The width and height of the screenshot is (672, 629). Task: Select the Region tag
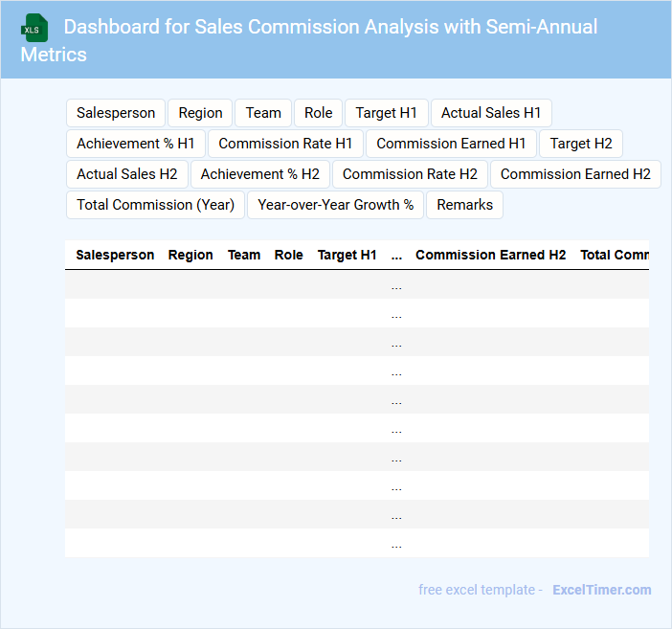point(200,113)
